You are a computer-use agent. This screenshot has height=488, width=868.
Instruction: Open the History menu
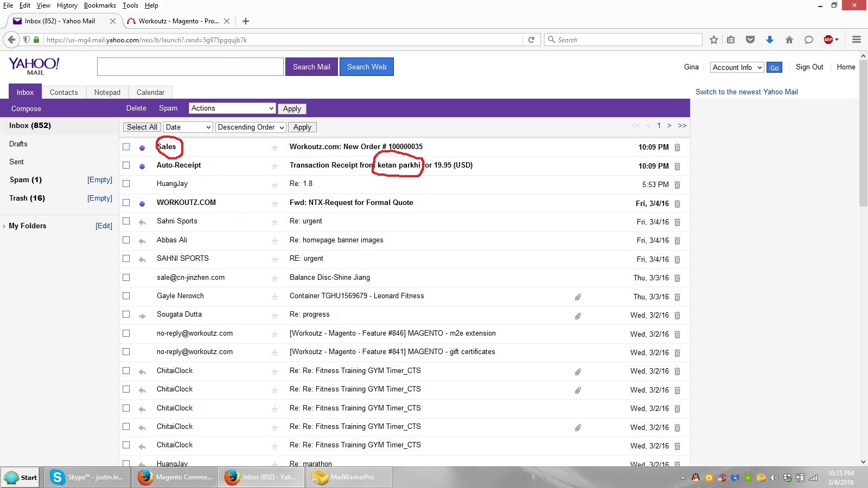tap(67, 5)
